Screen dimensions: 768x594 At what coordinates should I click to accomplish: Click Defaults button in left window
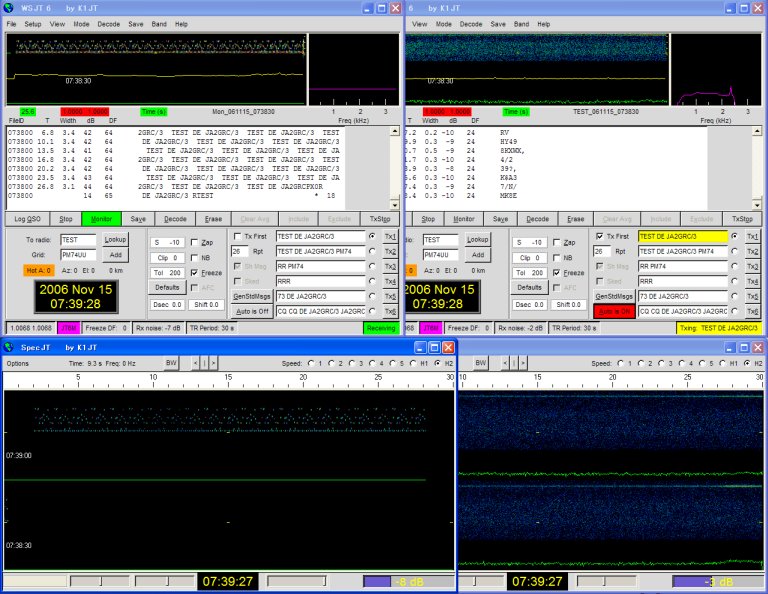(167, 287)
